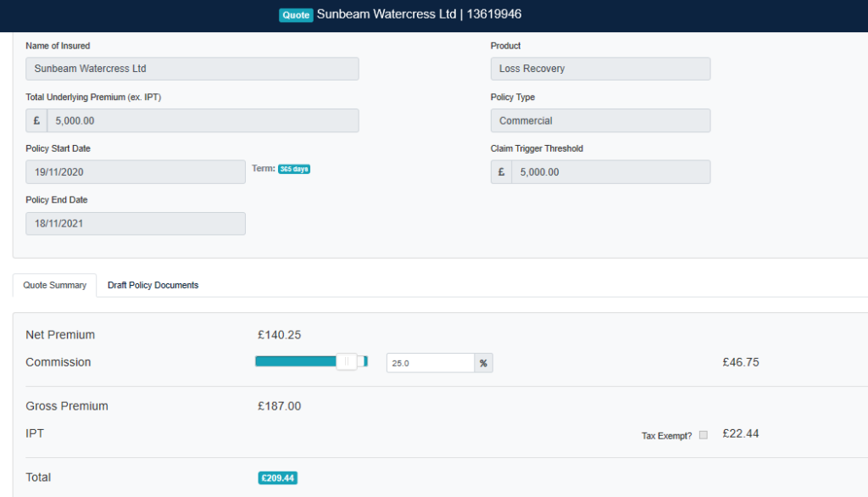Click the £ symbol beside Total Underlying Premium
Viewport: 868px width, 497px height.
point(36,120)
